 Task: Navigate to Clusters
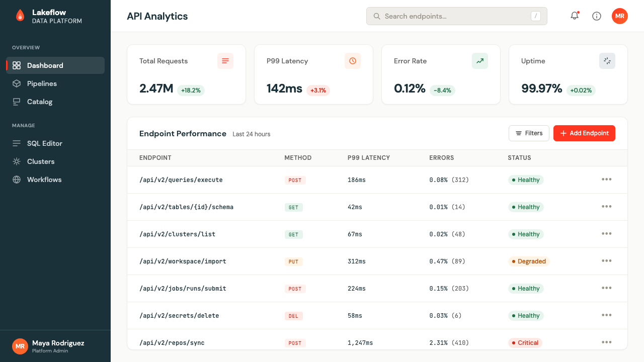click(x=55, y=161)
